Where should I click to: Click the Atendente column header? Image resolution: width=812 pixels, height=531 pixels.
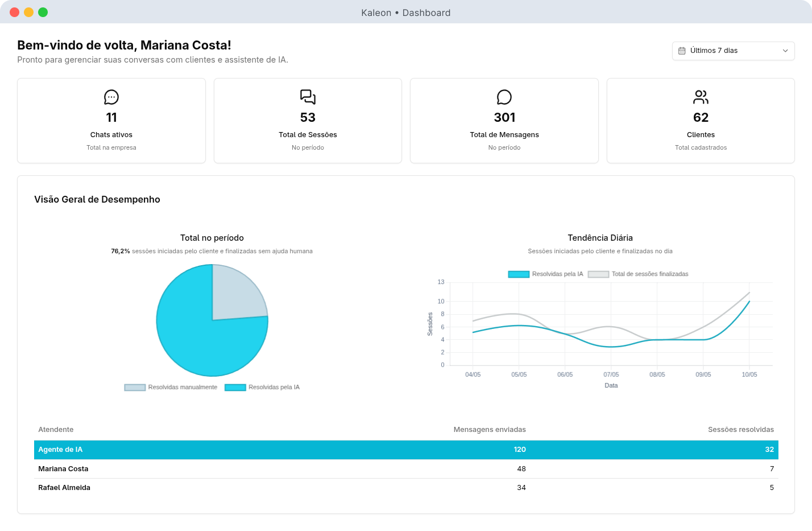[x=56, y=430]
